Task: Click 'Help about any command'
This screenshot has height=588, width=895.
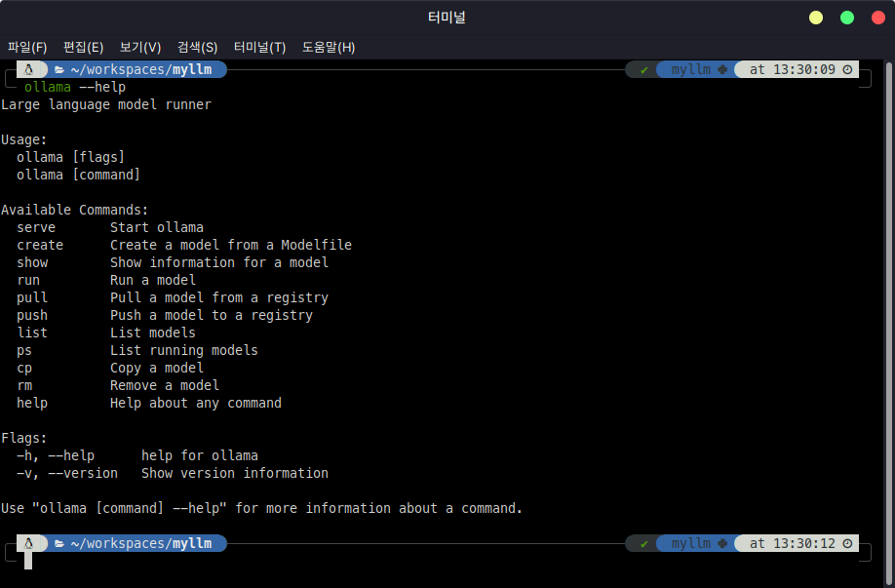Action: [196, 404]
